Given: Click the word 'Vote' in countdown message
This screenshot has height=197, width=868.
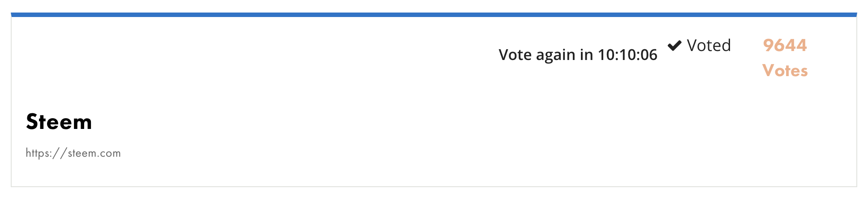Looking at the screenshot, I should pos(515,55).
